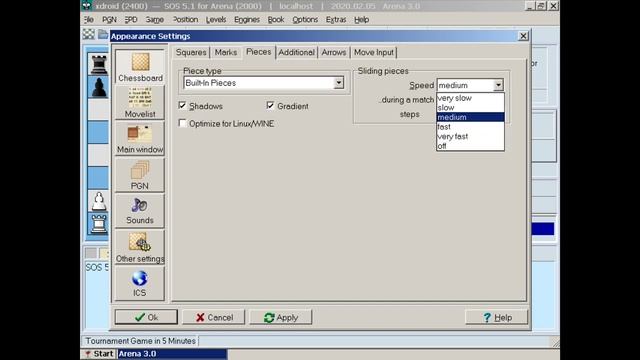Collapse the Speed dropdown arrow
Viewport: 640px width, 360px height.
click(498, 85)
